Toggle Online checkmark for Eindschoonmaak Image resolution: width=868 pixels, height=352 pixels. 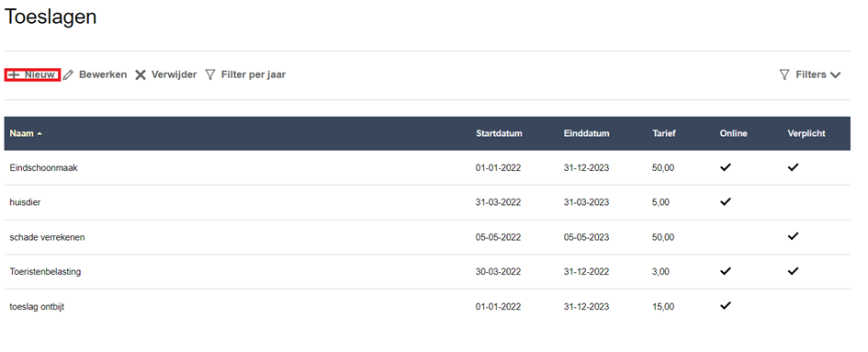tap(726, 167)
